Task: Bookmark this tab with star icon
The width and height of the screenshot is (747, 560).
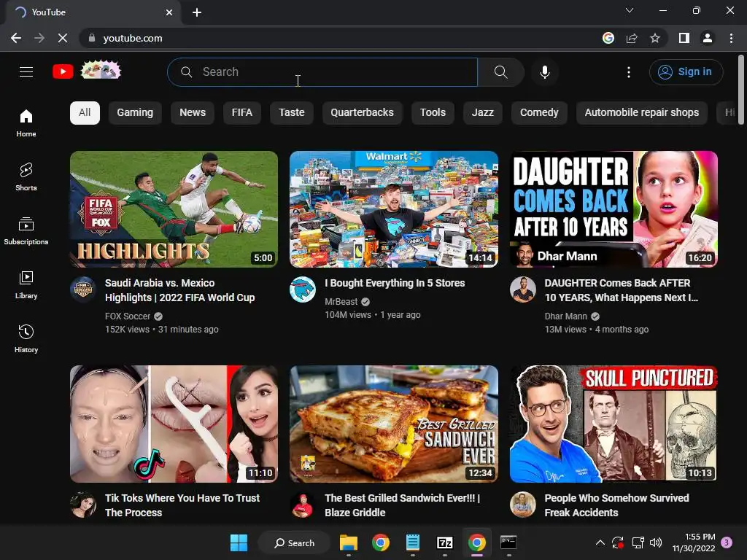Action: [x=655, y=38]
